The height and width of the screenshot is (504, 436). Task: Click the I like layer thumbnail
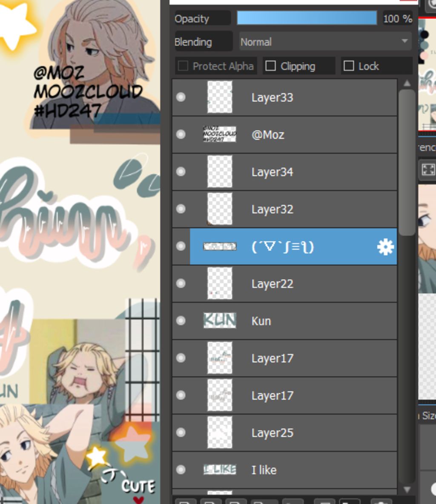[220, 470]
